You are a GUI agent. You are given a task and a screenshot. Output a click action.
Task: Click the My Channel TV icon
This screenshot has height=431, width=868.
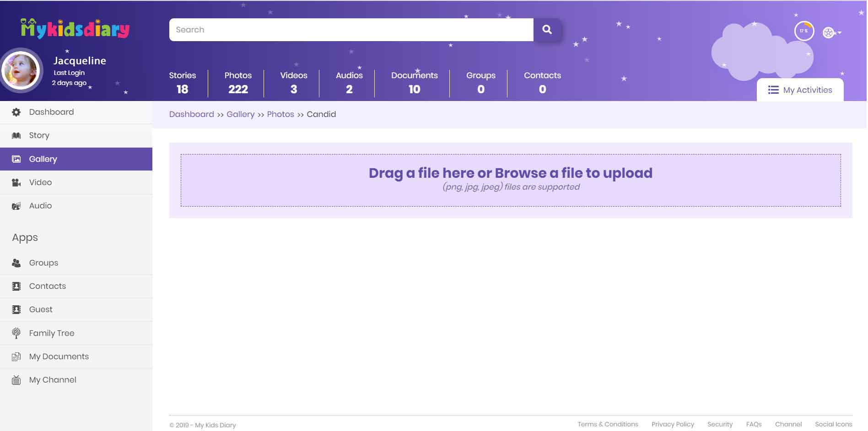pos(16,380)
